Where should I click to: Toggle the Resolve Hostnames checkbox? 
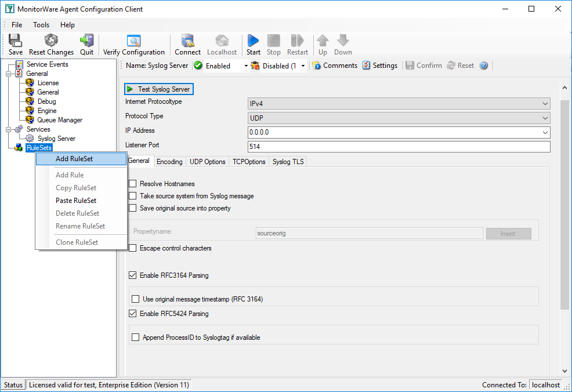pyautogui.click(x=133, y=184)
